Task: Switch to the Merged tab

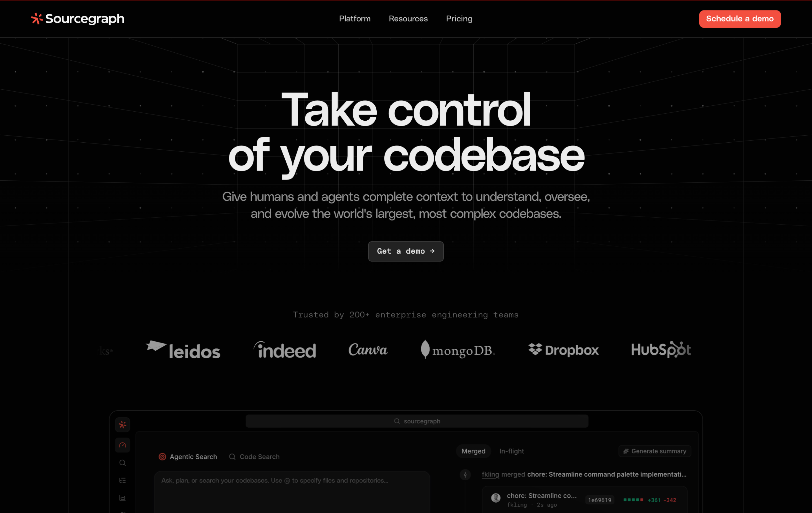Action: click(473, 451)
